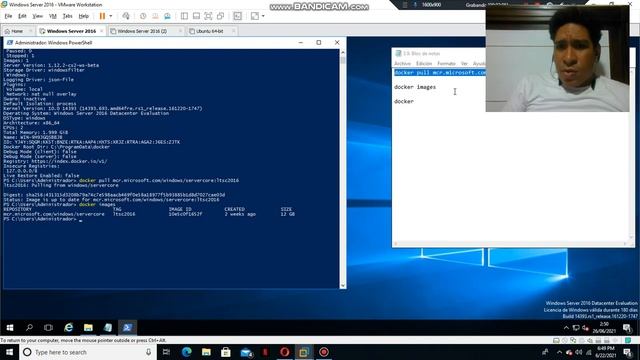Show or hide the library sidebar

[x=184, y=16]
